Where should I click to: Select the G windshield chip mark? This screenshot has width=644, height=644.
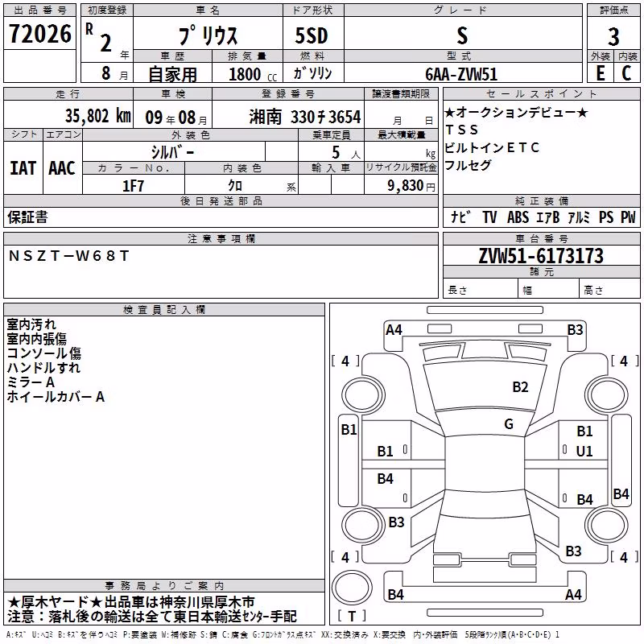point(509,423)
